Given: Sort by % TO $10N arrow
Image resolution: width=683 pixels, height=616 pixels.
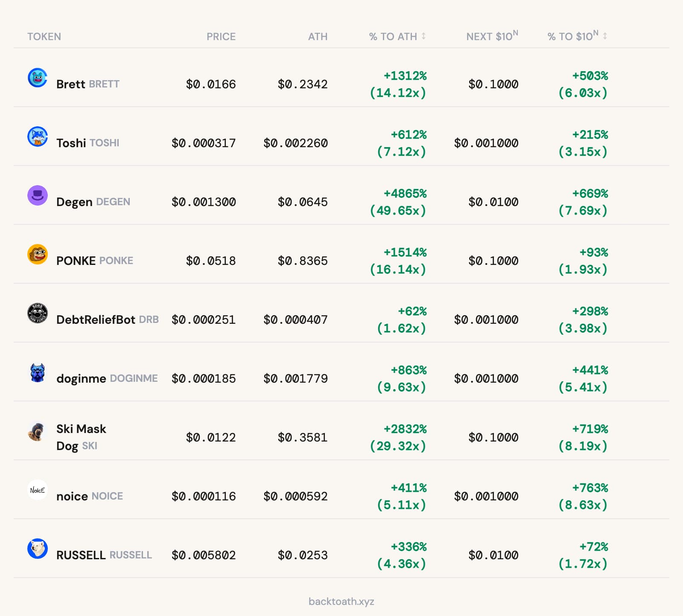Looking at the screenshot, I should coord(605,36).
